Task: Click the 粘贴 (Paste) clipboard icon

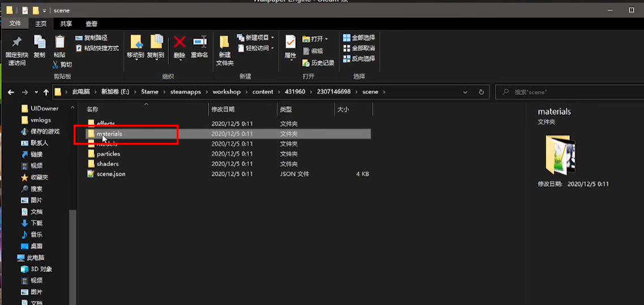Action: coord(59,43)
